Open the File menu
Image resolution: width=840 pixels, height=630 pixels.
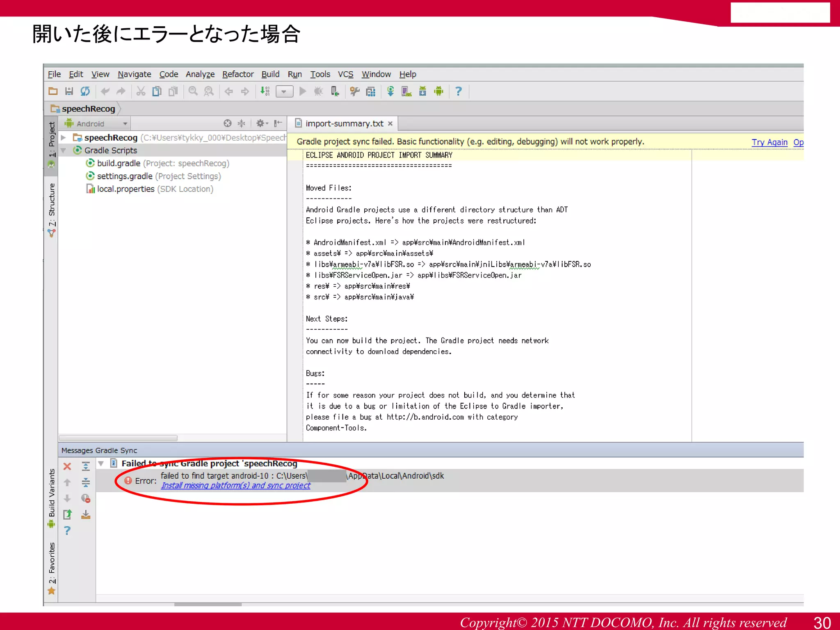(54, 74)
